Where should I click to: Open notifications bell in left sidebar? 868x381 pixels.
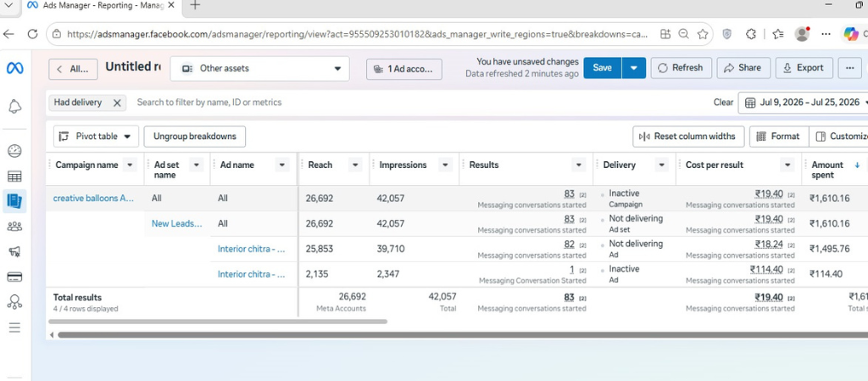(x=15, y=107)
